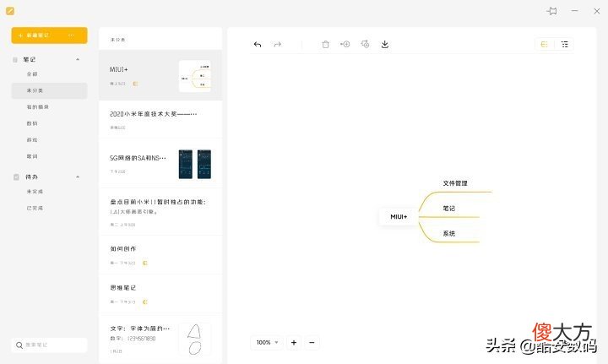Open the 思维笔记 note
The height and width of the screenshot is (364, 608).
(160, 294)
